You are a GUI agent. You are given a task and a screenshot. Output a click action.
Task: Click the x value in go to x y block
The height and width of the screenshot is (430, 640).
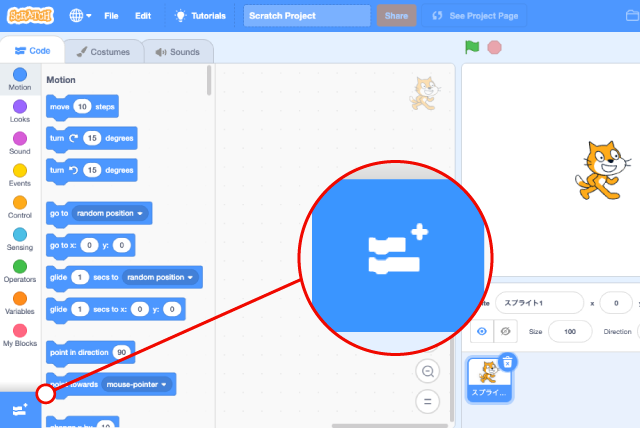pyautogui.click(x=89, y=245)
